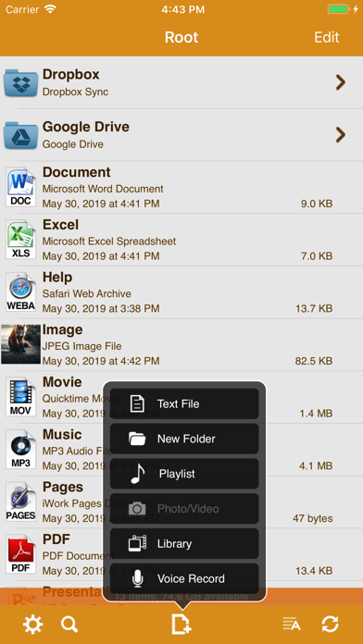Open the Dropbox folder icon
The height and width of the screenshot is (644, 363).
coord(21,82)
